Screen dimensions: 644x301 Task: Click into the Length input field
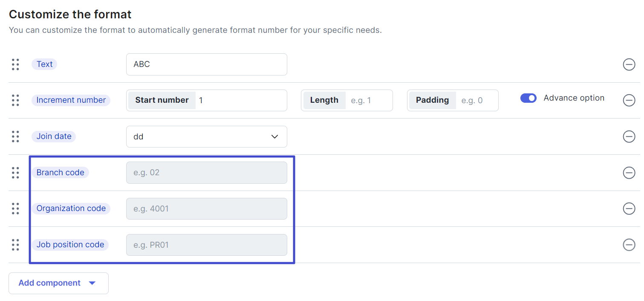pyautogui.click(x=369, y=100)
